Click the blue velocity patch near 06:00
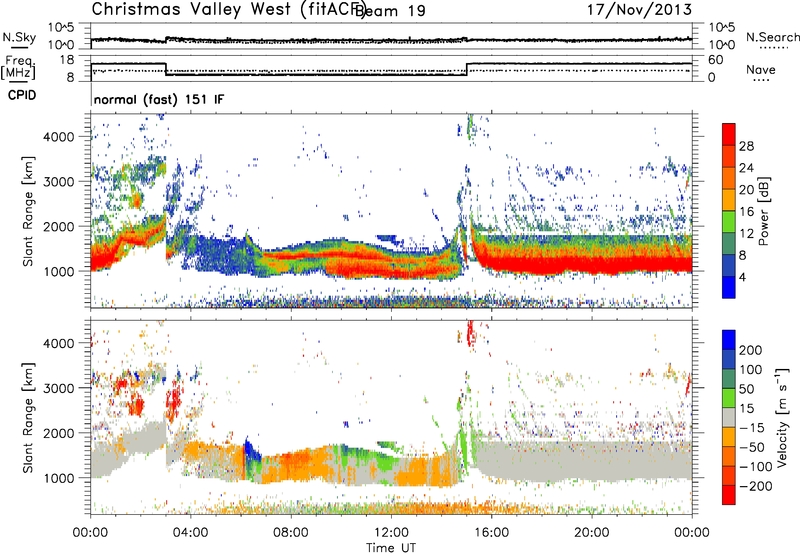The height and width of the screenshot is (554, 800). (x=252, y=452)
